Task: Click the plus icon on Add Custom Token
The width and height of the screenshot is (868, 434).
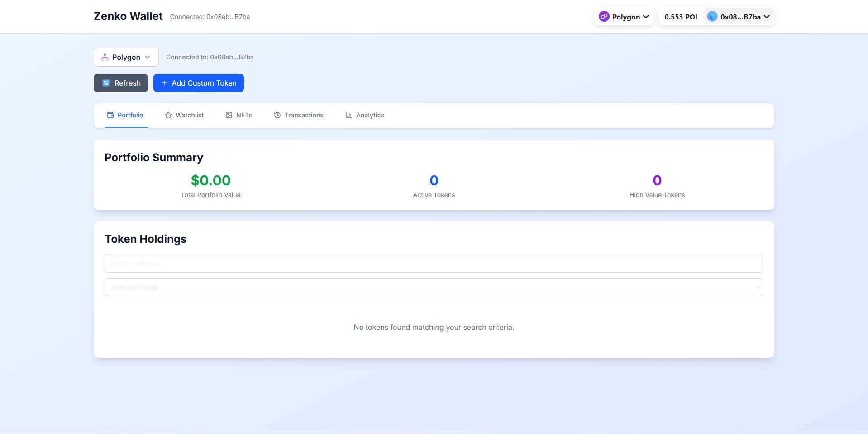Action: (x=164, y=83)
